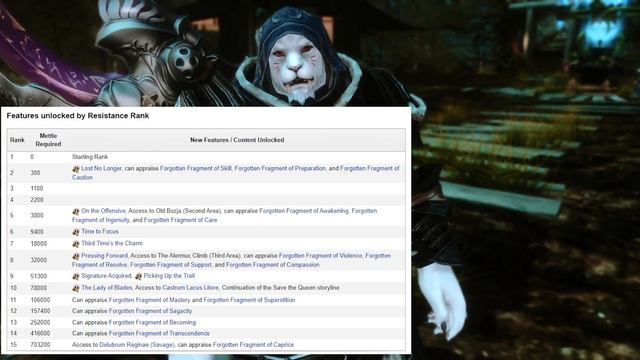
Task: Open the Time to Focus quest link
Action: (100, 231)
